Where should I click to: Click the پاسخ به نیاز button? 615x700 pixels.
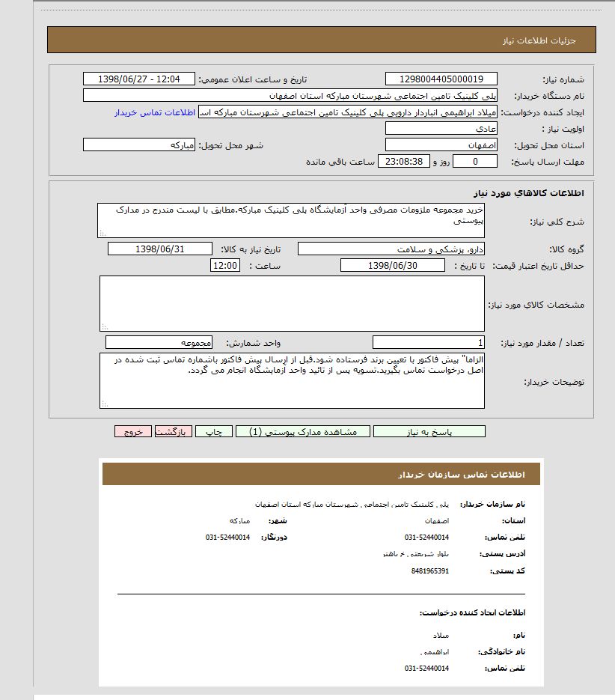429,431
